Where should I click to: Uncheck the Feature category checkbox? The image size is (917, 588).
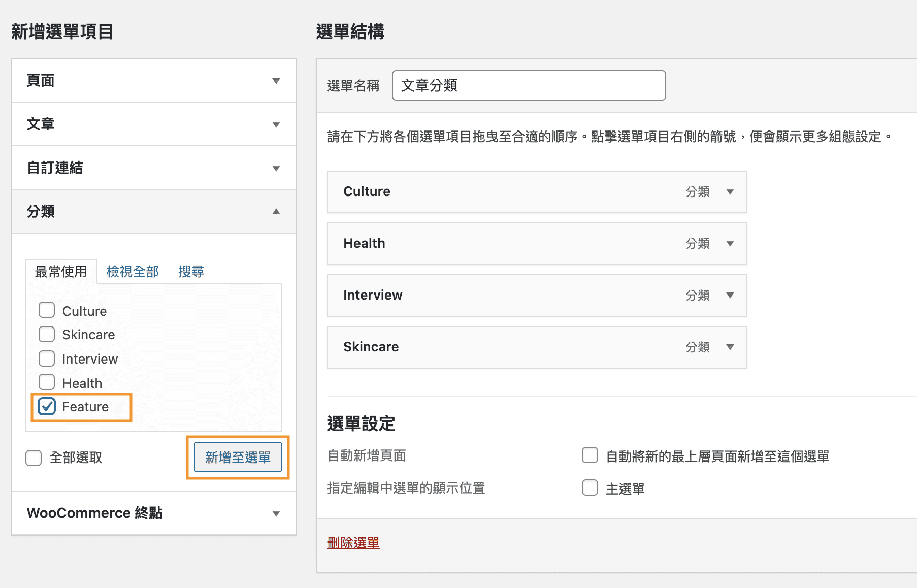point(47,406)
